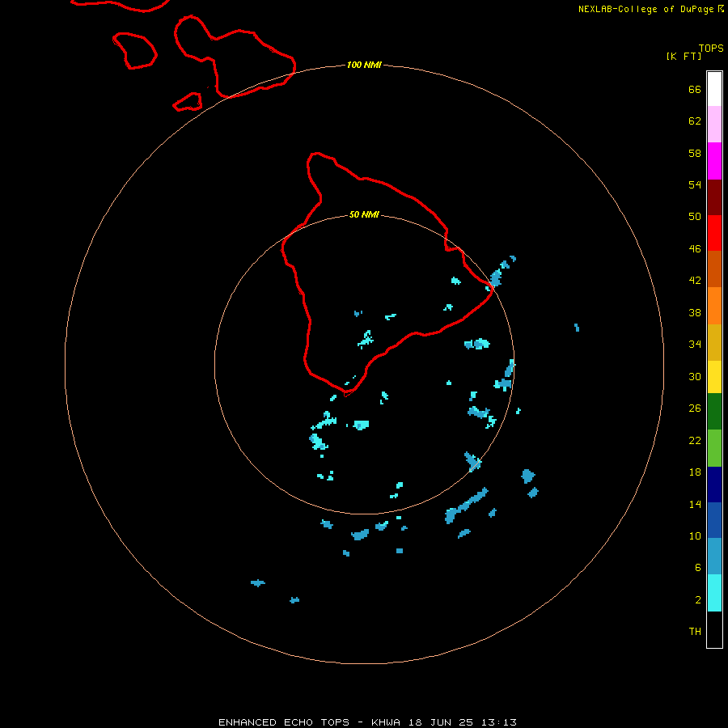Pick the bright red legend swatch
The height and width of the screenshot is (728, 728).
click(714, 233)
